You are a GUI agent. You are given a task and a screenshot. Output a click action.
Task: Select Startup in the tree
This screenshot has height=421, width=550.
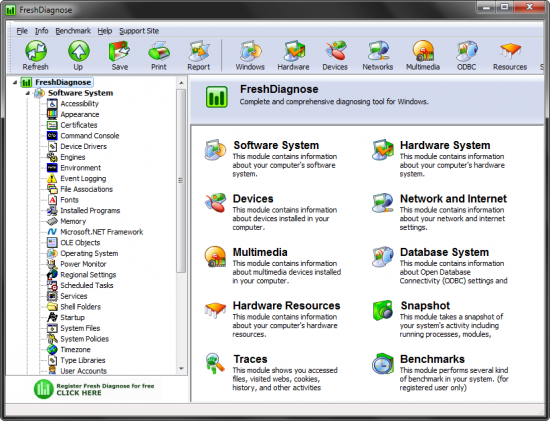click(x=72, y=318)
